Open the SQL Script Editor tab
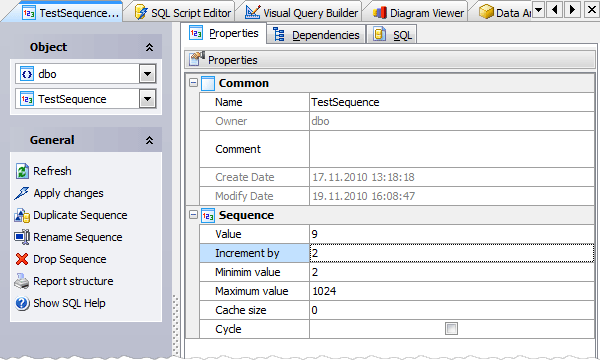Image resolution: width=600 pixels, height=363 pixels. (x=183, y=13)
